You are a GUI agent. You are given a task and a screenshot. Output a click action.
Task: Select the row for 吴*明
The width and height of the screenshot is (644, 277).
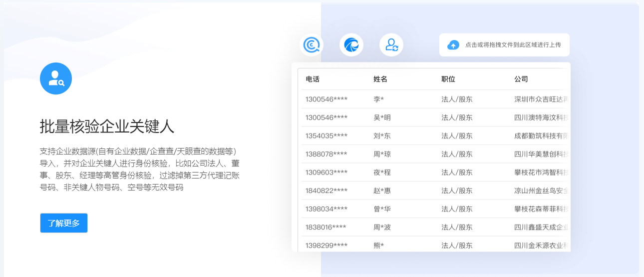[382, 117]
